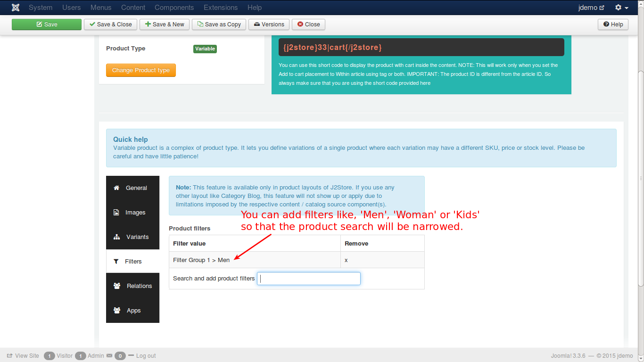Focus the search product filters field
The image size is (644, 362).
tap(309, 279)
